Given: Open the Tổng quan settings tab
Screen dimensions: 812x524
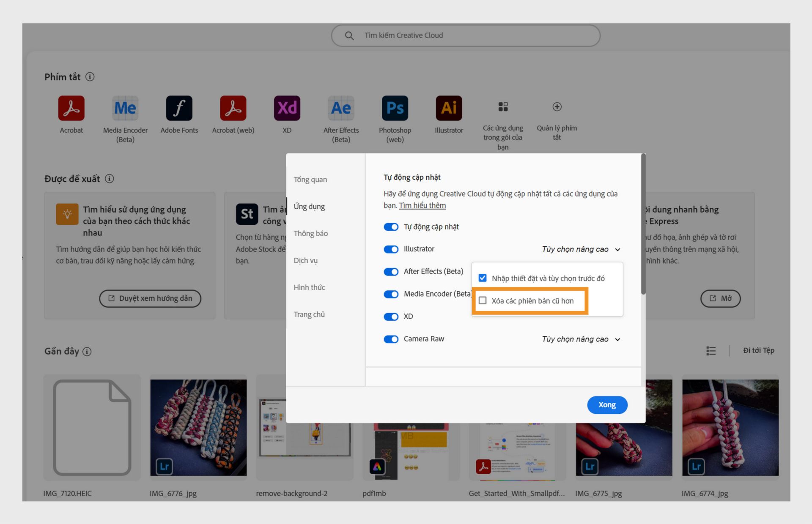Looking at the screenshot, I should click(310, 179).
